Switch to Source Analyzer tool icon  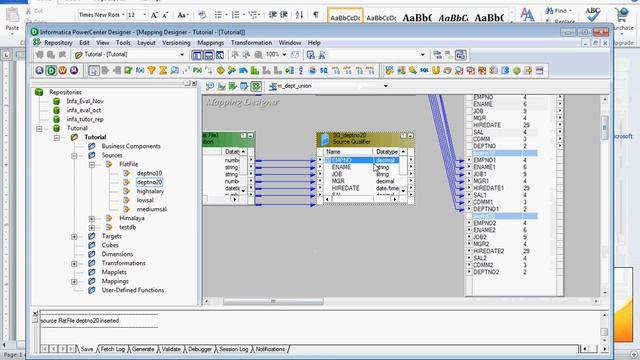point(210,86)
